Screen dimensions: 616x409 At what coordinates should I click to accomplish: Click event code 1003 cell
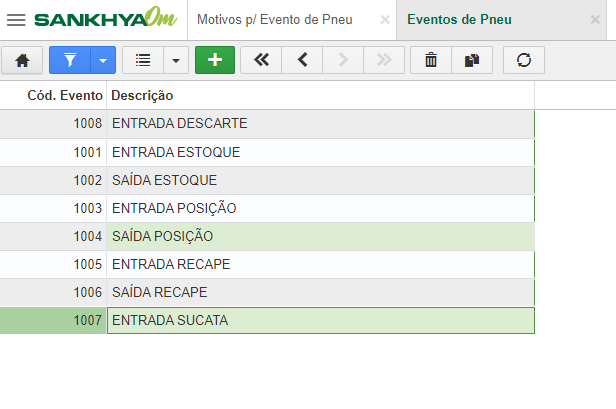tap(53, 208)
